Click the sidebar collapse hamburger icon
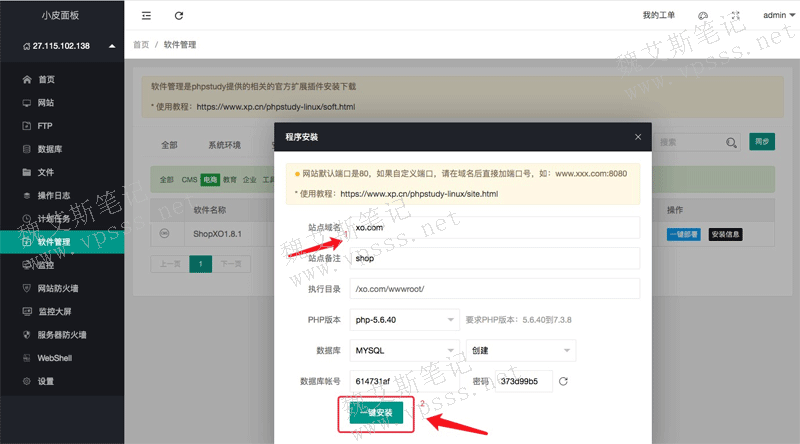Image resolution: width=800 pixels, height=444 pixels. click(147, 16)
